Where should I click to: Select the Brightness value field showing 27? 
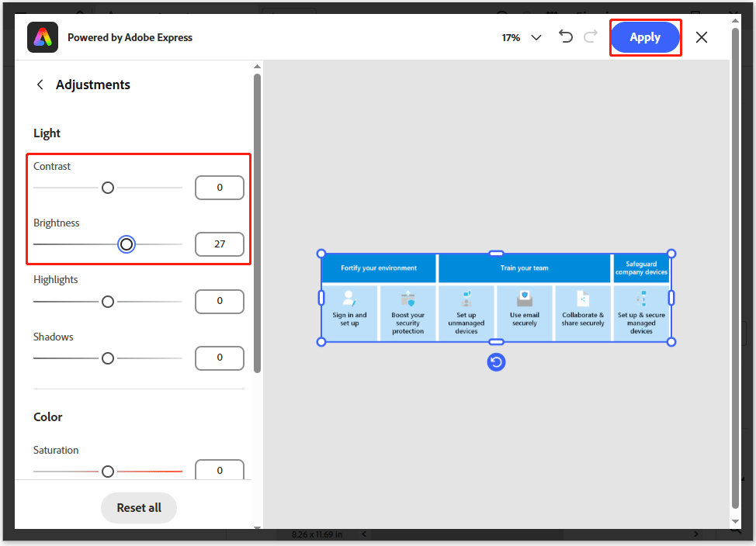point(219,244)
